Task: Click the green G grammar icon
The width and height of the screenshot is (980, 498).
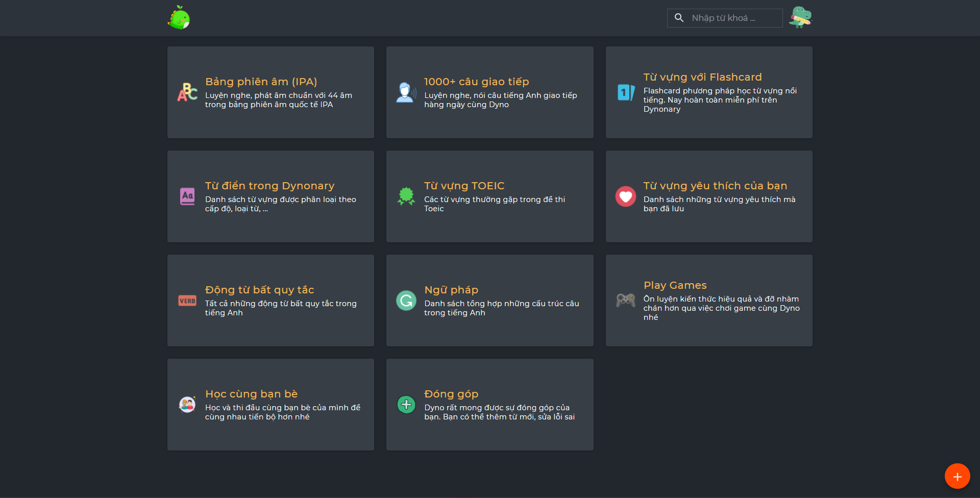Action: pos(406,301)
